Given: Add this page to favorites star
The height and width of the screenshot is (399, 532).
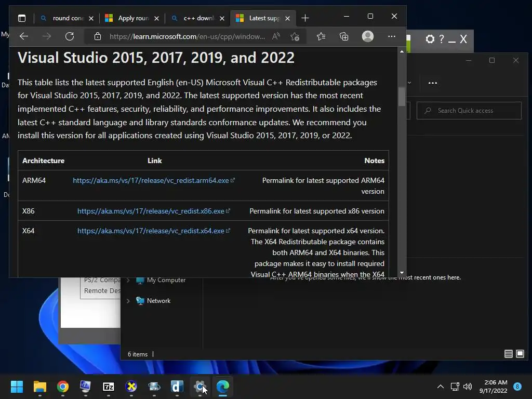Looking at the screenshot, I should pos(295,36).
